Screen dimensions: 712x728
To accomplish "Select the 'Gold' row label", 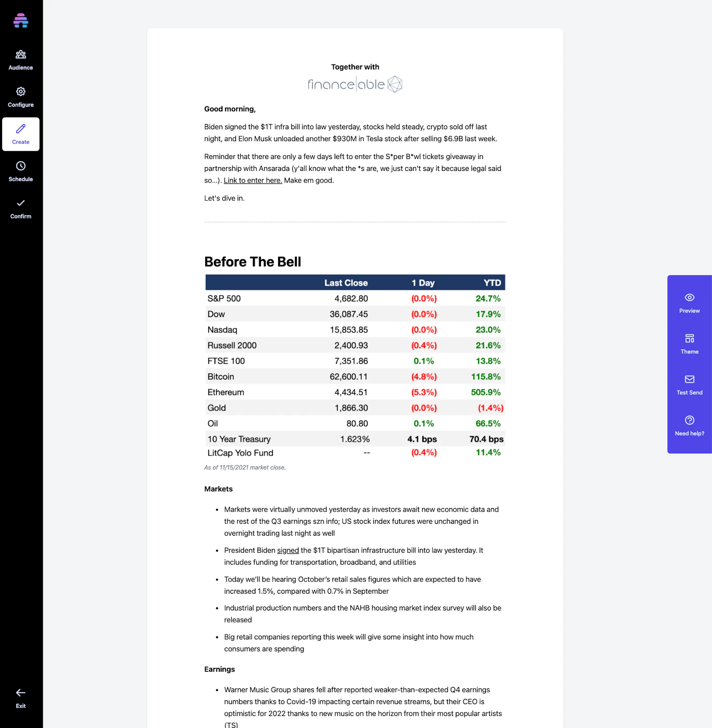I will click(x=216, y=407).
